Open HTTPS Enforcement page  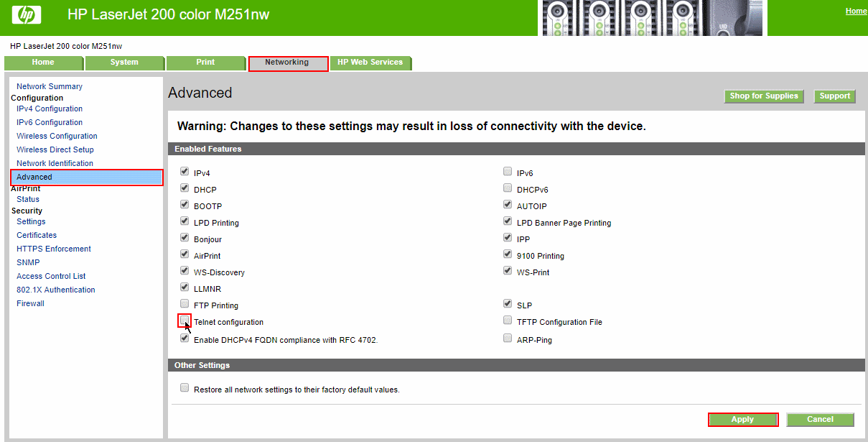[54, 249]
